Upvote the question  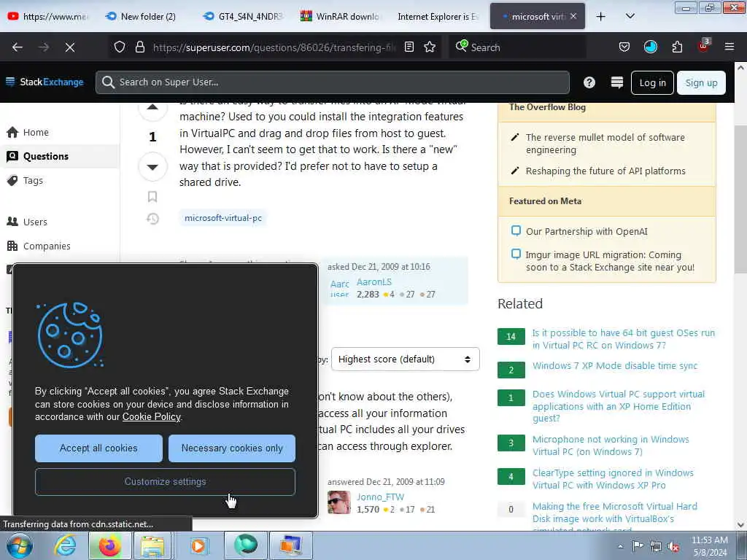152,108
